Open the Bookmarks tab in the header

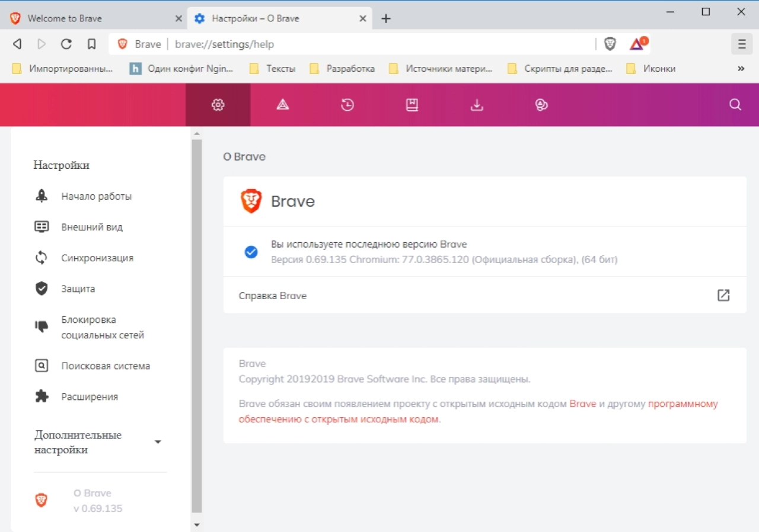pos(412,105)
